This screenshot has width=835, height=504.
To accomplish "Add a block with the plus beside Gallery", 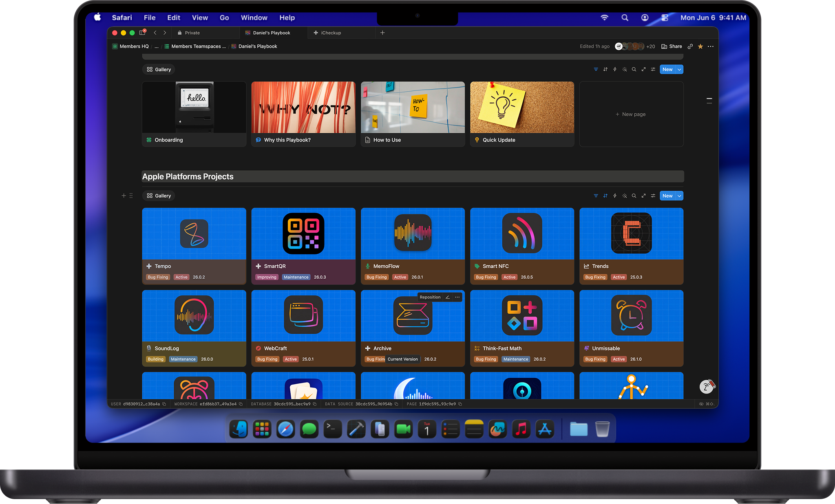I will [124, 196].
